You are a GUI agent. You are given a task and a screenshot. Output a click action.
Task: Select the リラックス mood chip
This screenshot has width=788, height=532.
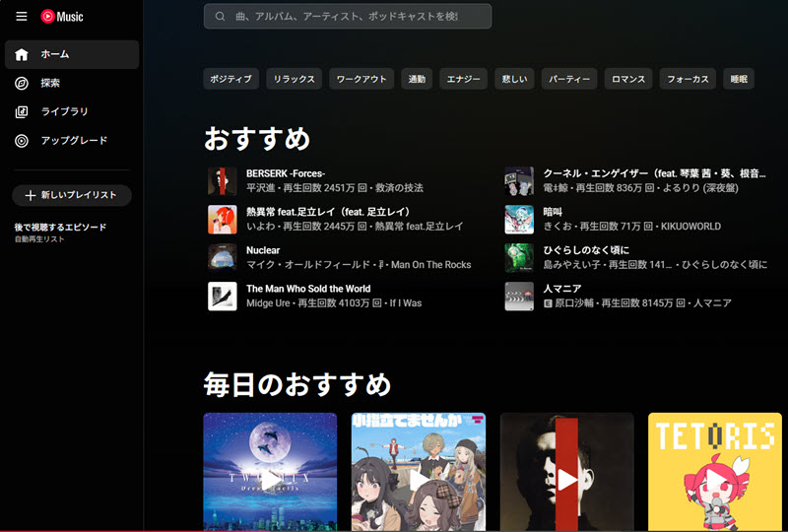[x=294, y=79]
